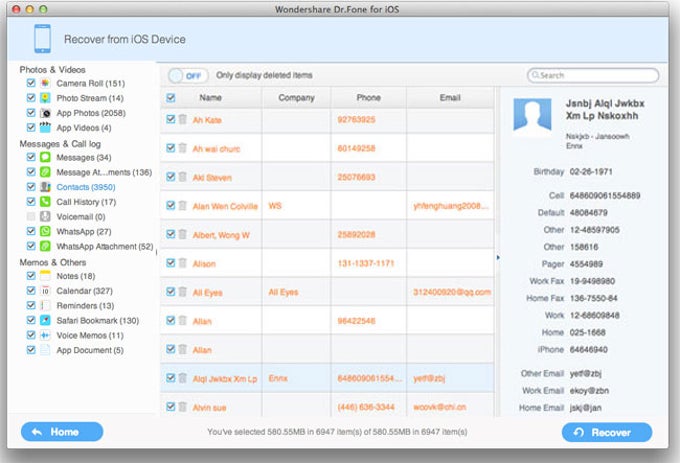Uncheck the Messages (34) checkbox
The width and height of the screenshot is (680, 463).
tap(31, 157)
